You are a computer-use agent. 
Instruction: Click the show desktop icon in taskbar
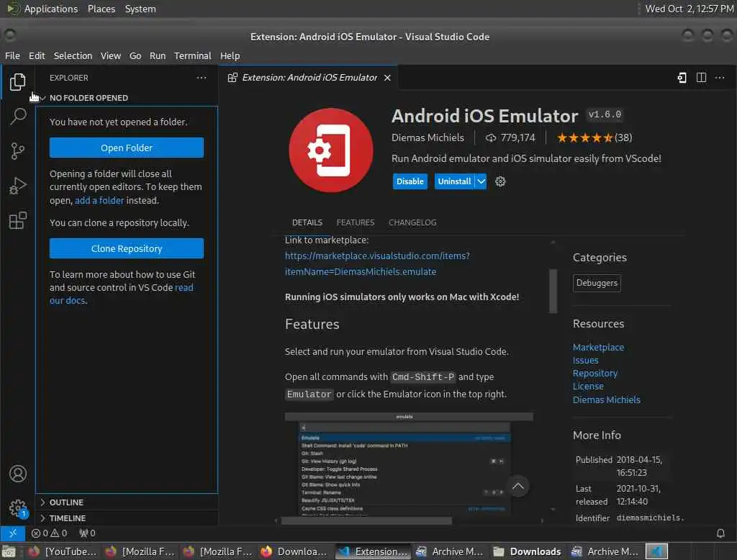click(9, 551)
